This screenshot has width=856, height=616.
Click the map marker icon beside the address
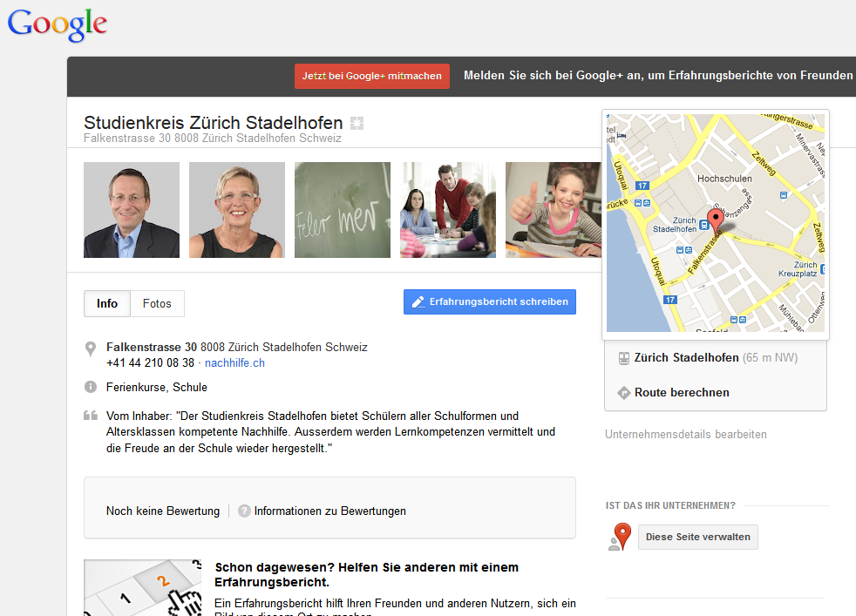coord(91,349)
